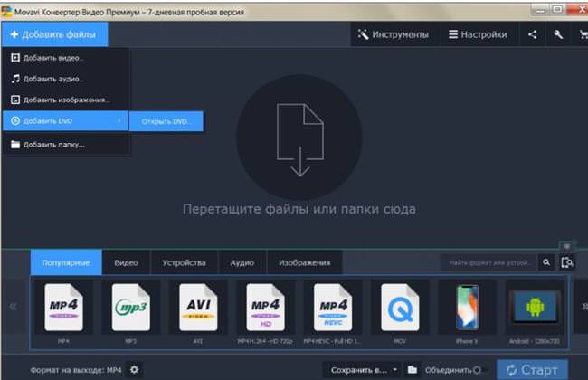Switch to the Популярные tab
The image size is (588, 380).
click(66, 262)
